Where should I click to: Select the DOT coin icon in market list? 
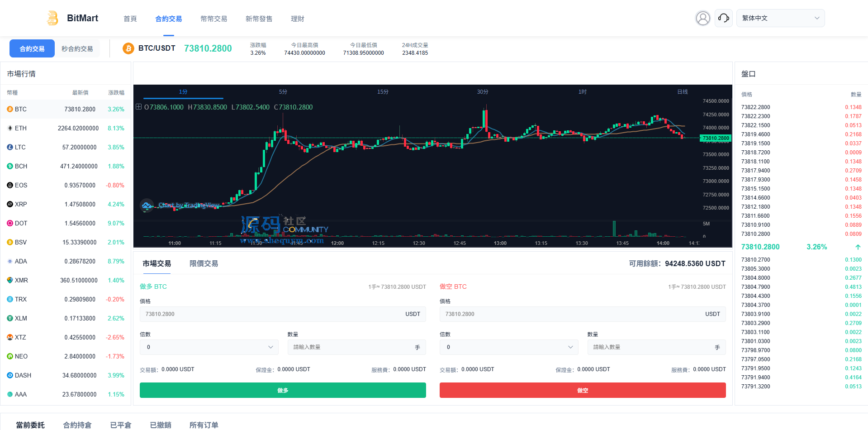click(x=10, y=223)
